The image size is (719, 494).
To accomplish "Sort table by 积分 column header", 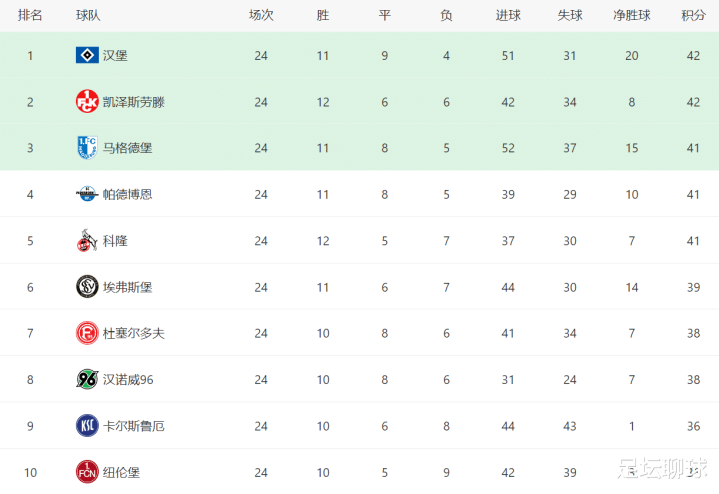I will [693, 16].
